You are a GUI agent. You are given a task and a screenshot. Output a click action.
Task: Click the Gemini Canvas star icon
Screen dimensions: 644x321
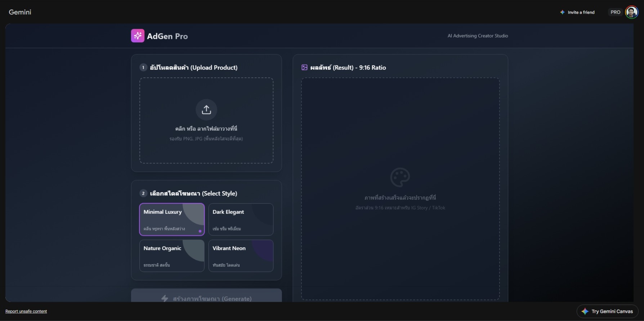585,311
